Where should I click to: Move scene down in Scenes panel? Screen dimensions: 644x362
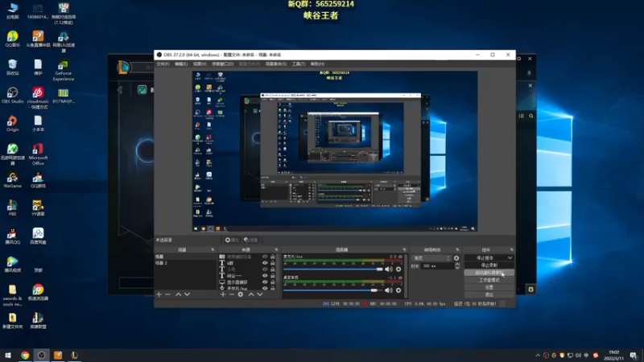pyautogui.click(x=188, y=294)
